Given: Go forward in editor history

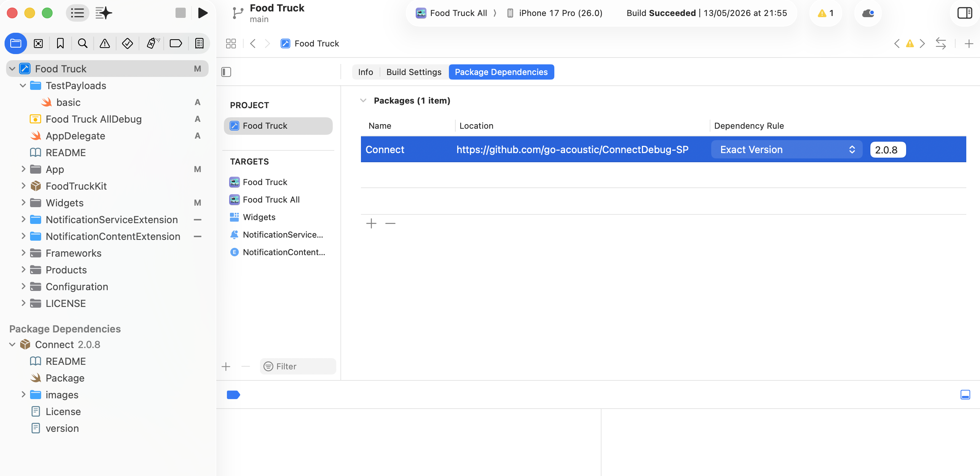Looking at the screenshot, I should [267, 43].
